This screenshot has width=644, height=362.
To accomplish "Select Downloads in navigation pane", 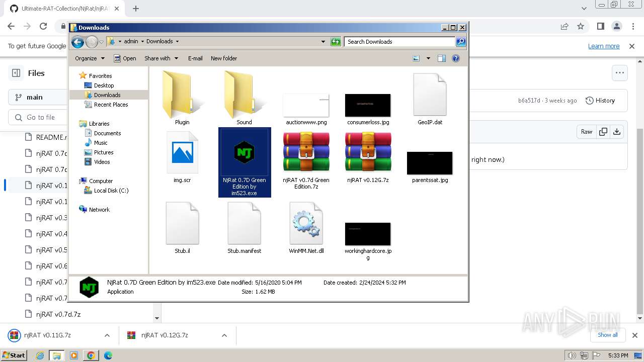I will 107,95.
